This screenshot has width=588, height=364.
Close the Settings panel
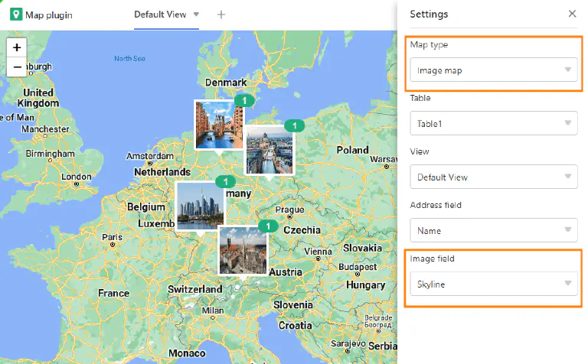click(572, 14)
